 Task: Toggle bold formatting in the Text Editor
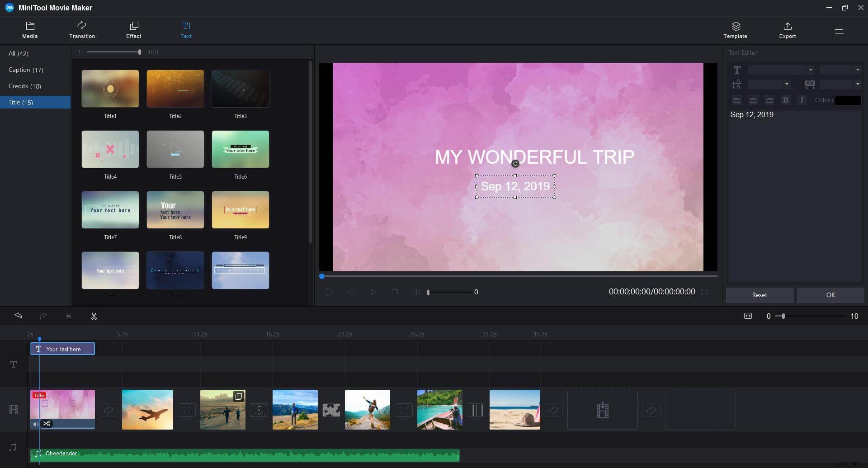tap(786, 100)
